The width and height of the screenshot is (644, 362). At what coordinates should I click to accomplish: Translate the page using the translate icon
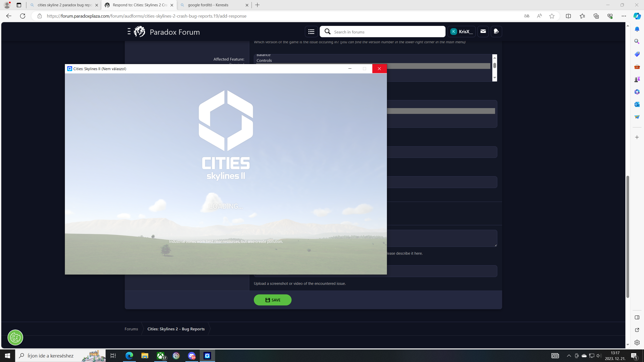[x=526, y=16]
